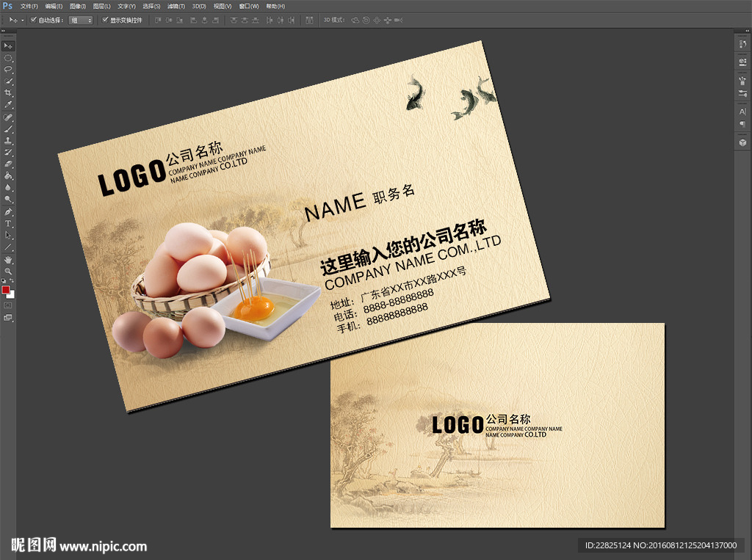Screen dimensions: 752x560
Task: Select the Quick Selection tool
Action: [x=8, y=81]
